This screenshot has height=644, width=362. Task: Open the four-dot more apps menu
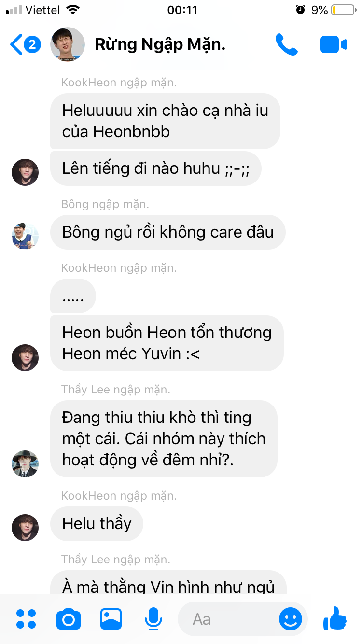(x=26, y=619)
